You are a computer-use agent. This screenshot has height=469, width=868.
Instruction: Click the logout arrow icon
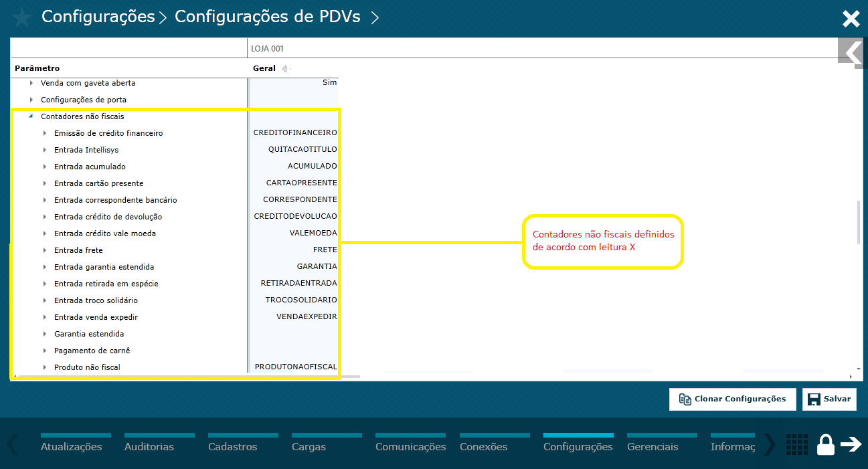(x=851, y=444)
